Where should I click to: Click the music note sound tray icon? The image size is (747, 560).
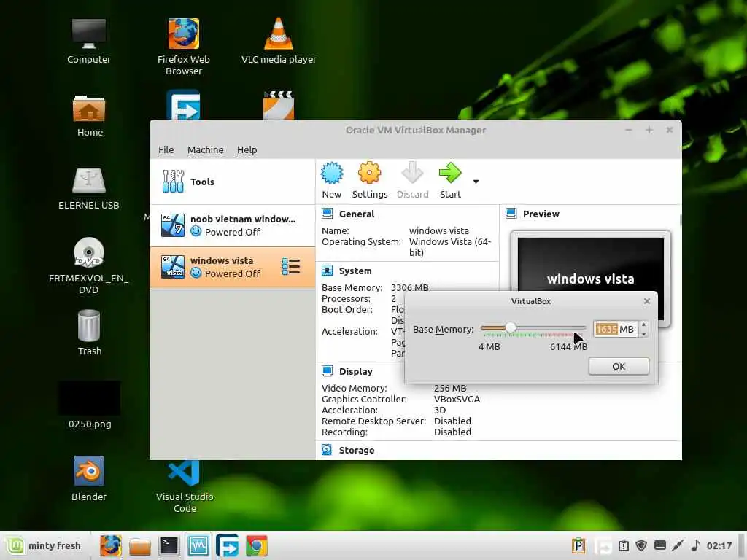695,545
